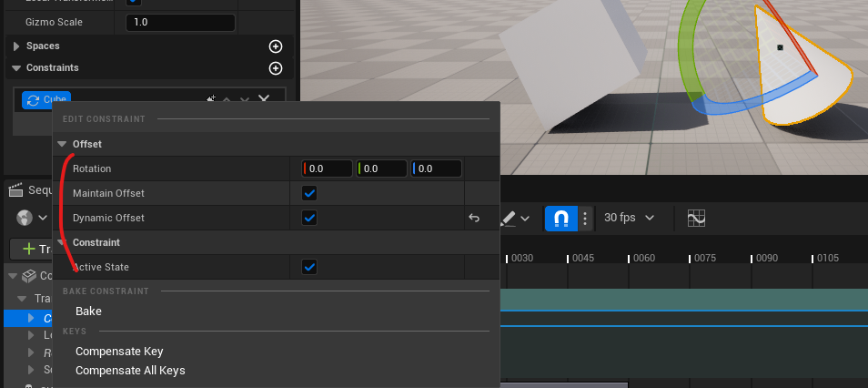Move Cube constraint up with the caret-up arrow
The width and height of the screenshot is (868, 388).
click(227, 100)
